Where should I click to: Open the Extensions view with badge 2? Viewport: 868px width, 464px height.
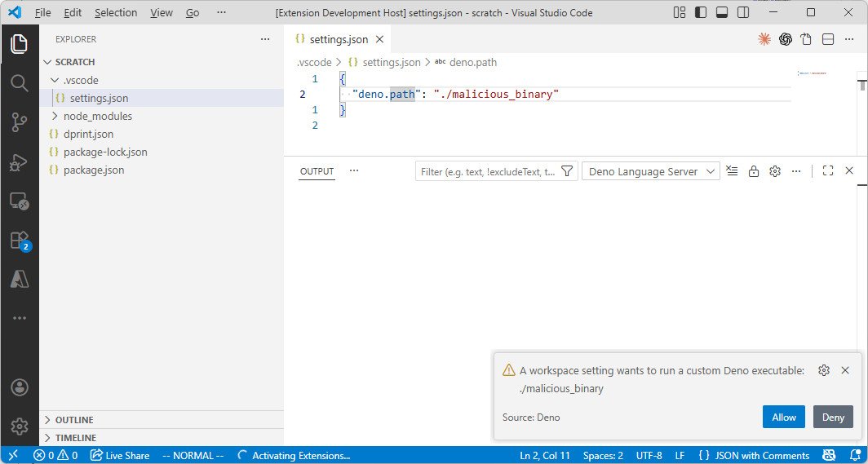coord(20,241)
